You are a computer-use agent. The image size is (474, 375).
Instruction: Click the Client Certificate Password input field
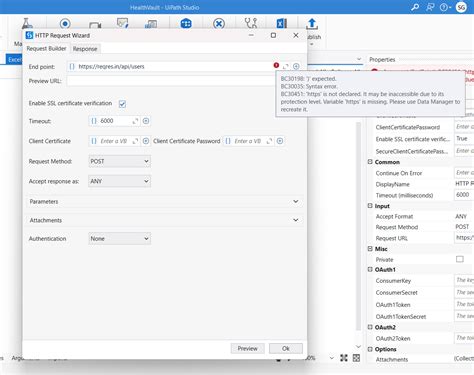pos(248,141)
